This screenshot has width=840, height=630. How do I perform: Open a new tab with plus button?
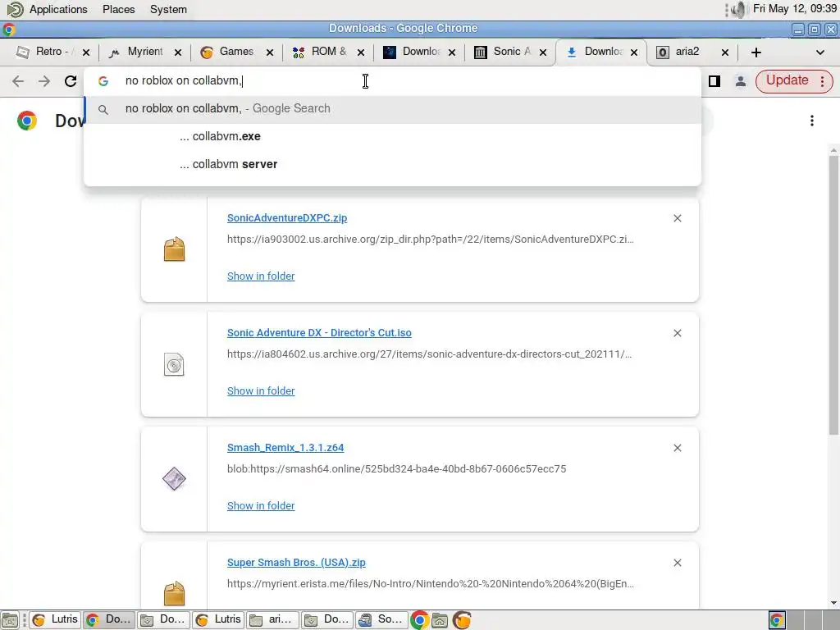pos(756,52)
